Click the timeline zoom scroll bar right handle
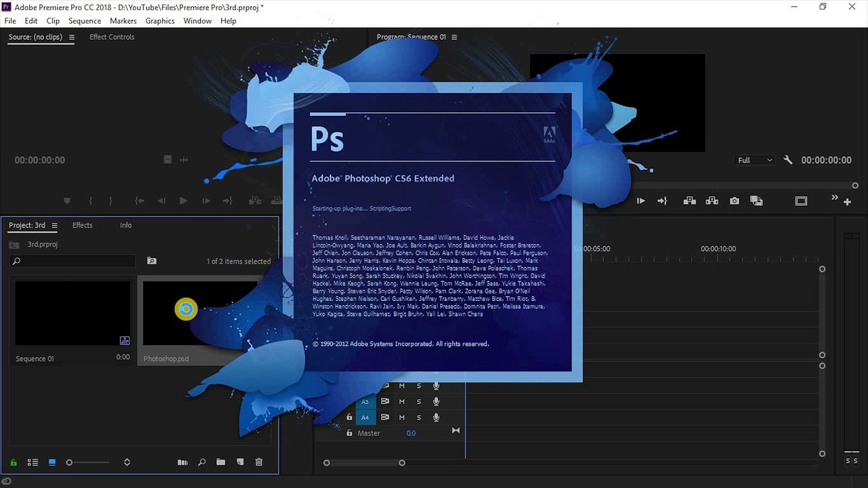This screenshot has width=868, height=488. tap(402, 463)
